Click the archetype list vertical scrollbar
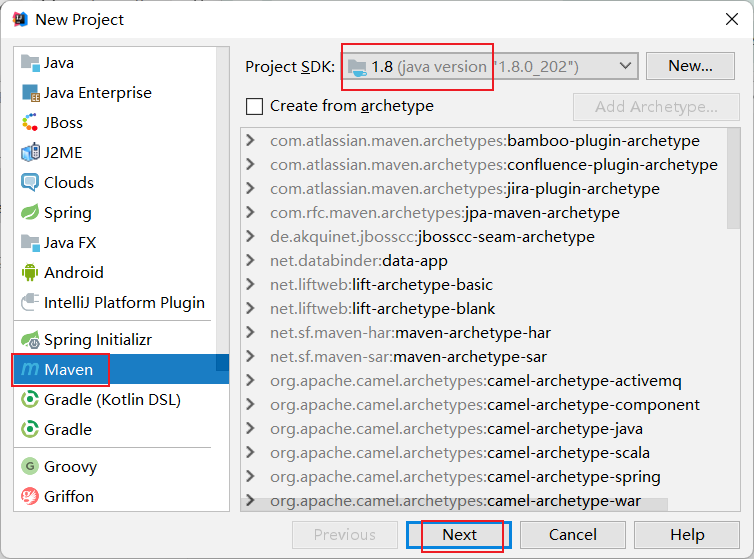The width and height of the screenshot is (754, 559). [733, 179]
